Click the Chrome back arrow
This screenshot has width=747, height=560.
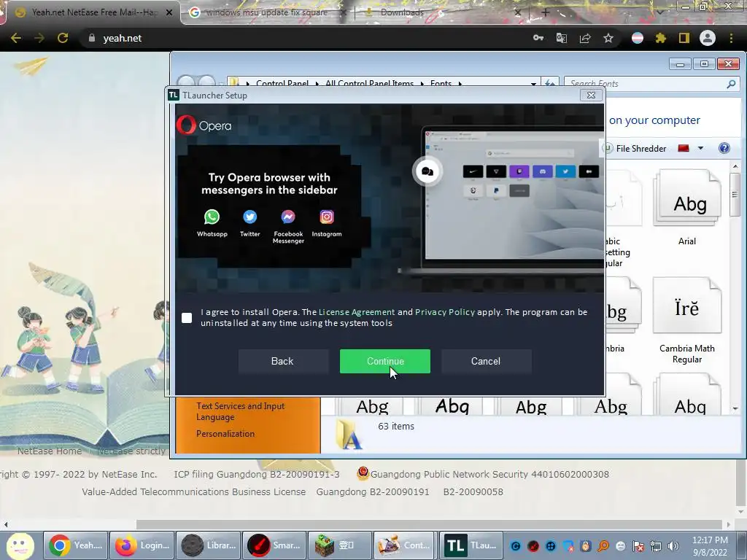click(x=16, y=38)
